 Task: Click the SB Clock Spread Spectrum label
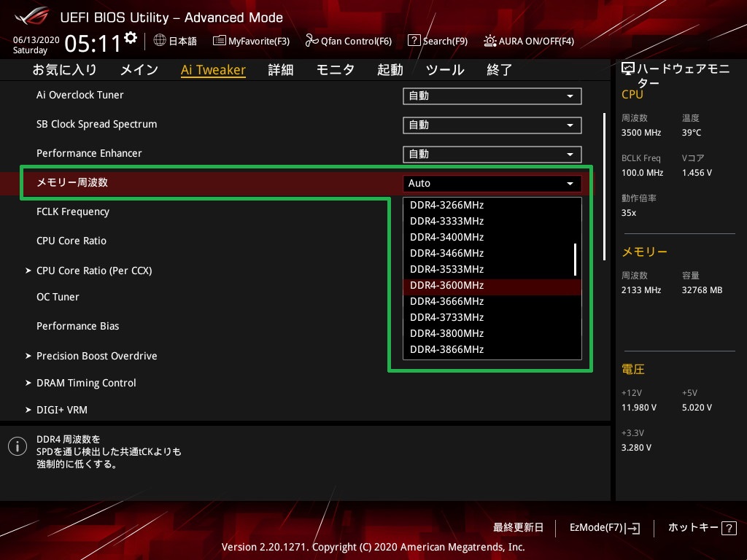click(97, 124)
